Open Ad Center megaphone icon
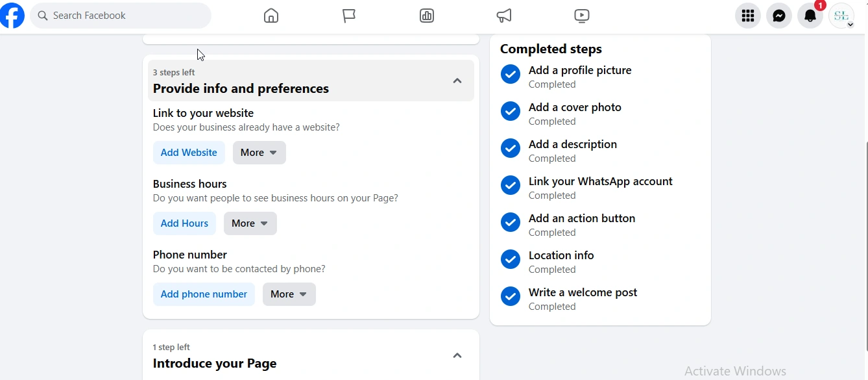This screenshot has height=380, width=868. click(504, 16)
